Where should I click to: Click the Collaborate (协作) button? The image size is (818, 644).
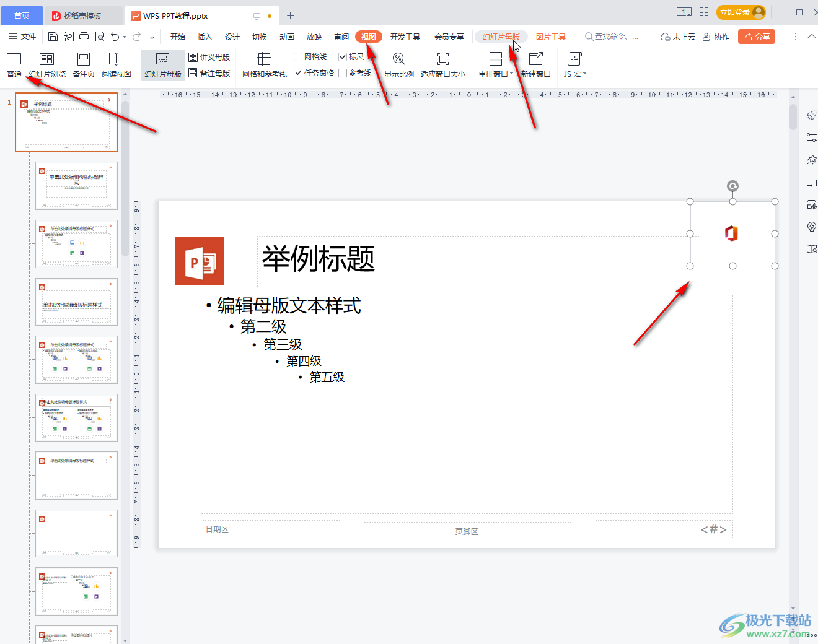point(716,37)
